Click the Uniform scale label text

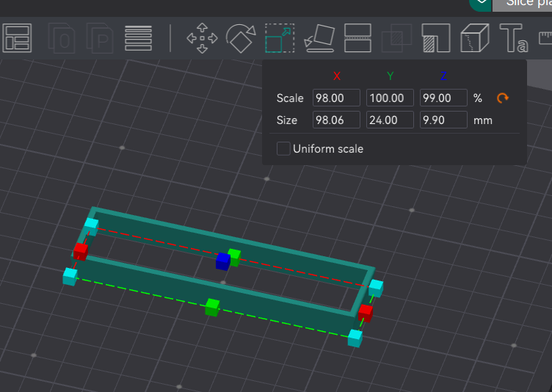[328, 149]
